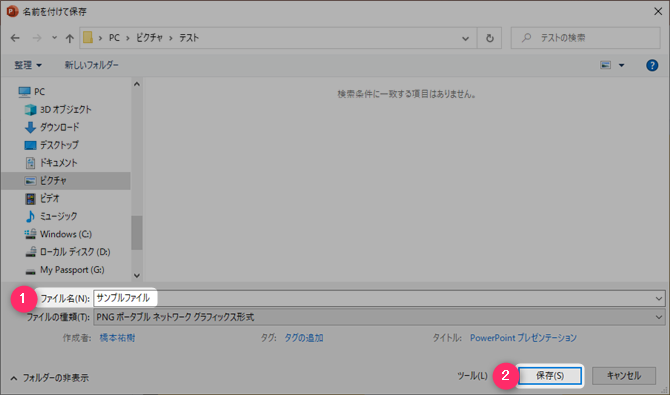Viewport: 670px width, 395px height.
Task: Select PC in the navigation tree
Action: point(39,91)
